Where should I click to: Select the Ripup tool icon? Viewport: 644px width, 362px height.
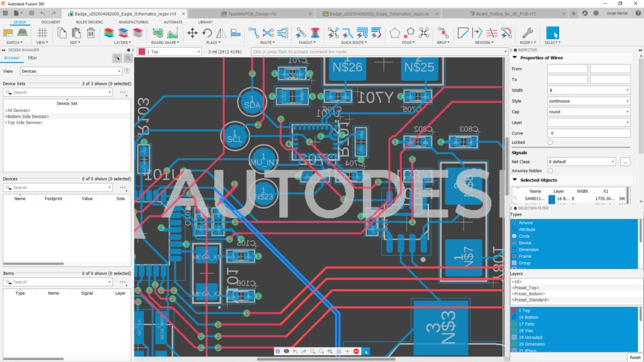point(443,33)
